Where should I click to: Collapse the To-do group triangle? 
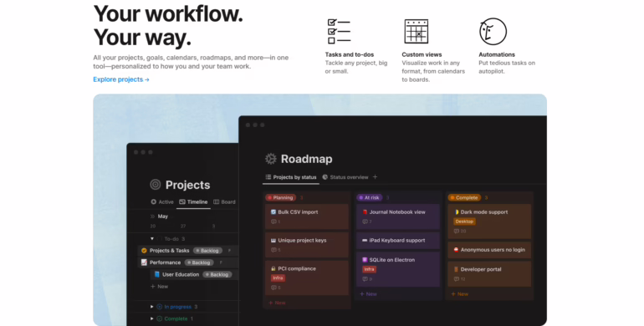pos(152,238)
